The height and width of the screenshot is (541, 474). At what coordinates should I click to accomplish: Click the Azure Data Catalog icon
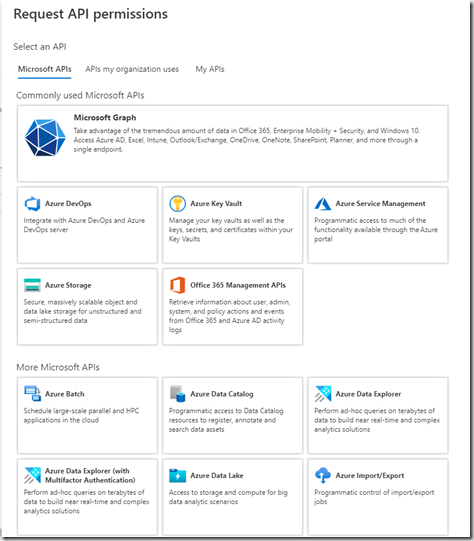(178, 394)
